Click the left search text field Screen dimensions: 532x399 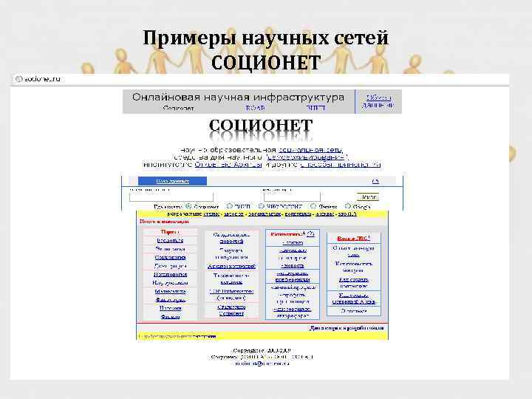171,197
